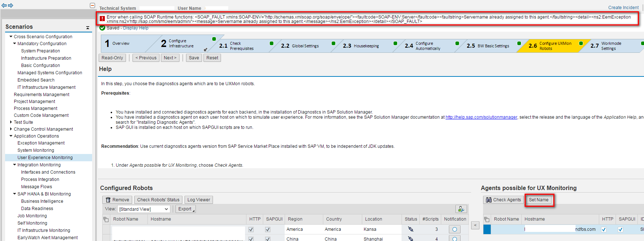Click status plug icon for America robot
Image resolution: width=644 pixels, height=241 pixels.
point(411,229)
